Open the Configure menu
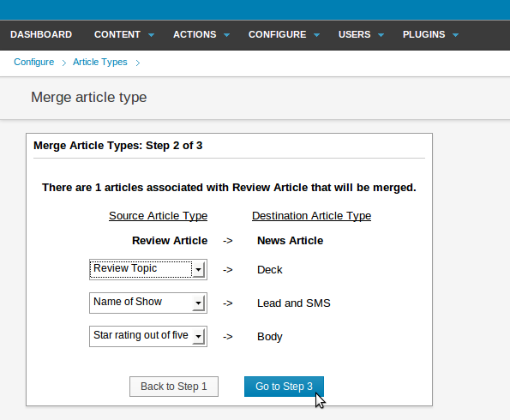 tap(278, 34)
